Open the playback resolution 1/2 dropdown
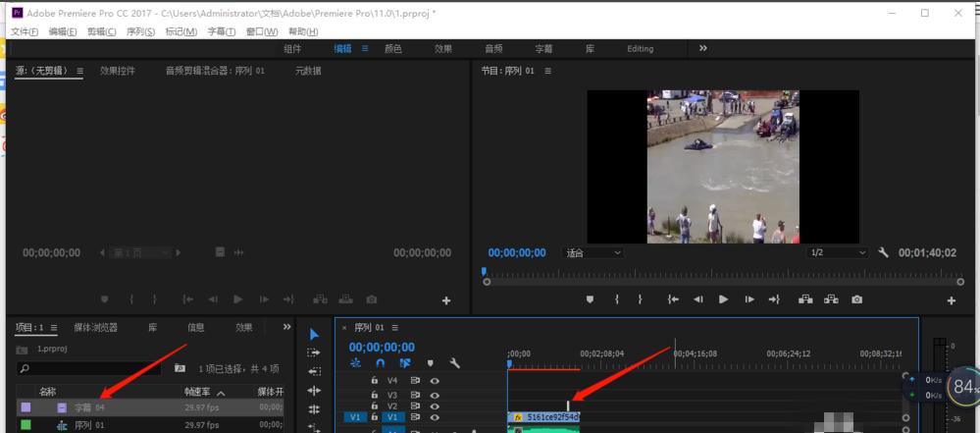 coord(838,252)
